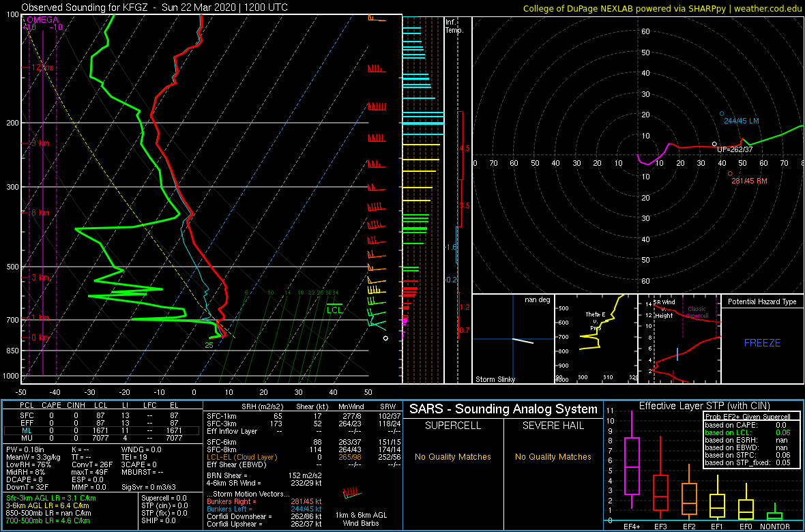Viewport: 805px width, 532px height.
Task: Click the Corfidi Upshear vector line
Action: (x=263, y=524)
